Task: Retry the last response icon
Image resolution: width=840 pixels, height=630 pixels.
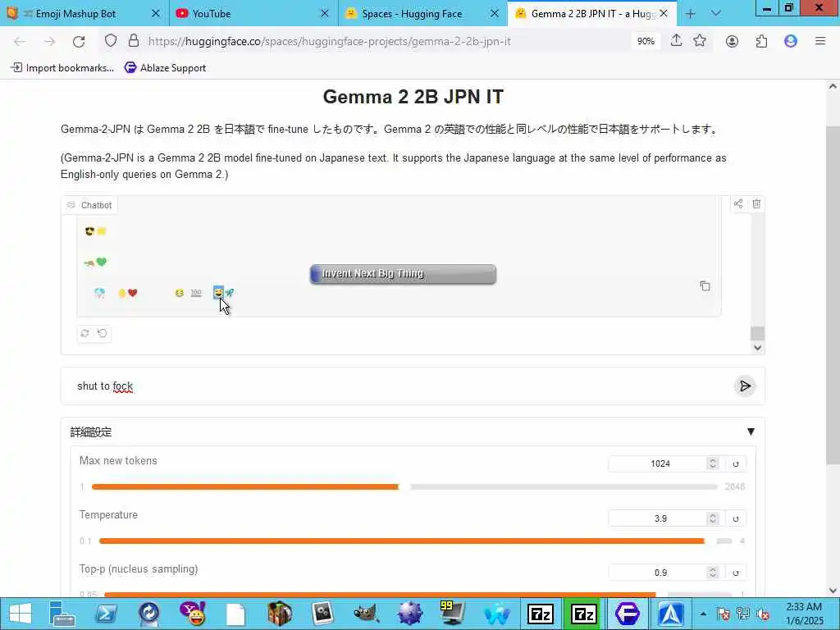Action: [x=84, y=333]
